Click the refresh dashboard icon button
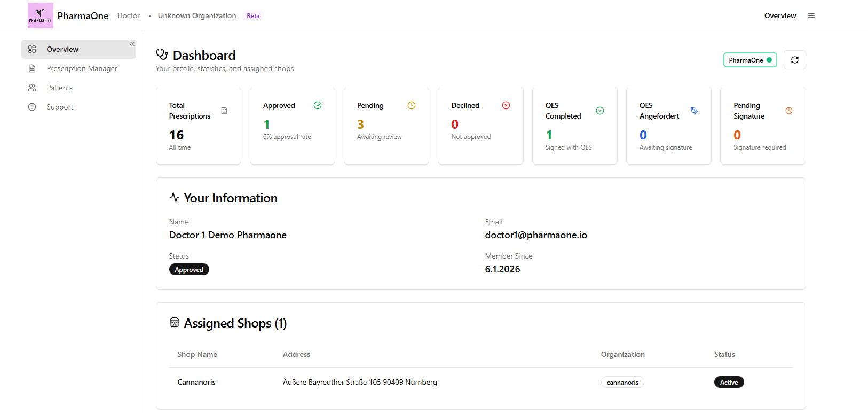This screenshot has width=868, height=413. coord(794,60)
